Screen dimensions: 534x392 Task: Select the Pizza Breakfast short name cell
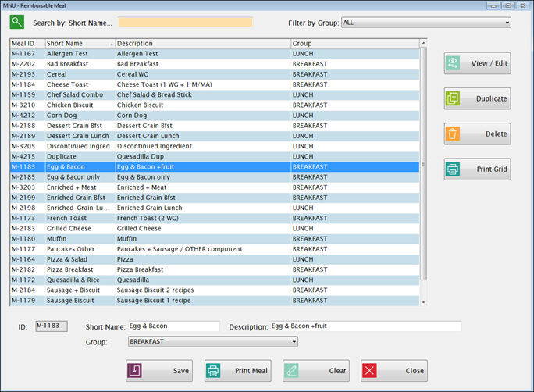point(80,269)
